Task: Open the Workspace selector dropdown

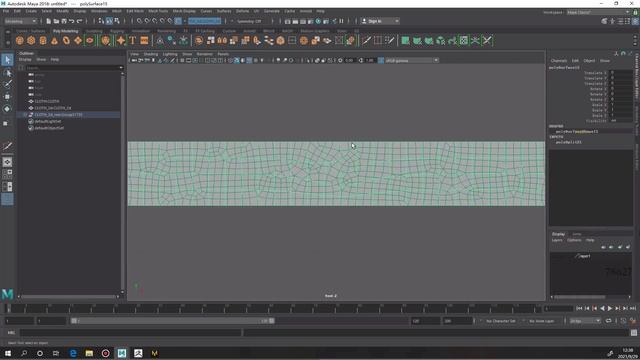Action: click(x=598, y=12)
